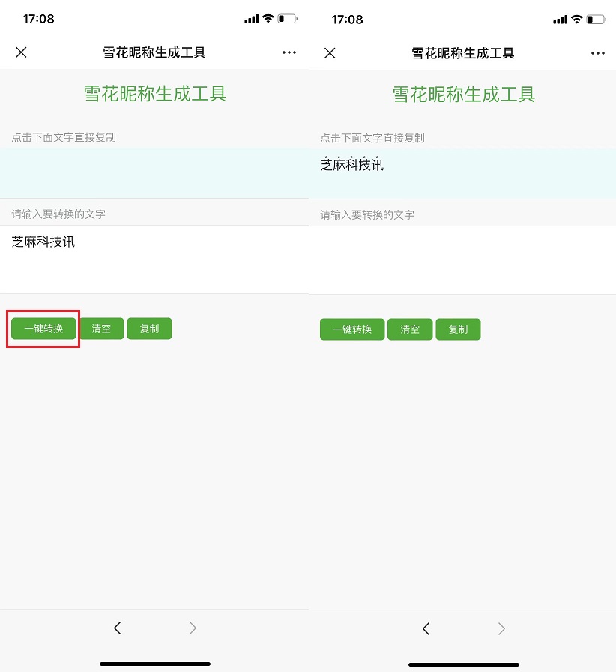Tap the cellular signal indicator in the status bar
The image size is (616, 672).
[x=251, y=19]
